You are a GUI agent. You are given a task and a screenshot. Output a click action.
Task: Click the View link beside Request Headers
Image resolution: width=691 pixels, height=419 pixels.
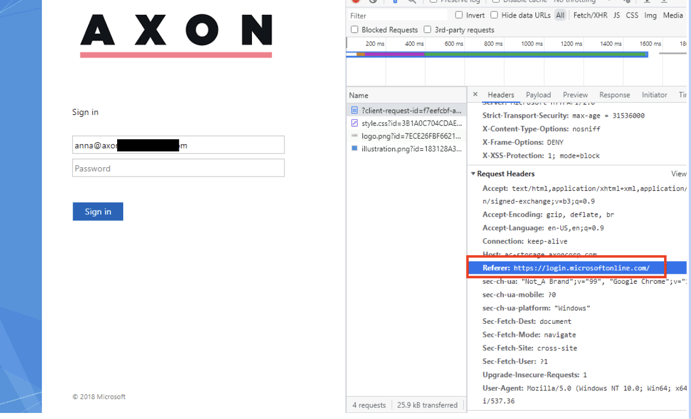(x=679, y=174)
